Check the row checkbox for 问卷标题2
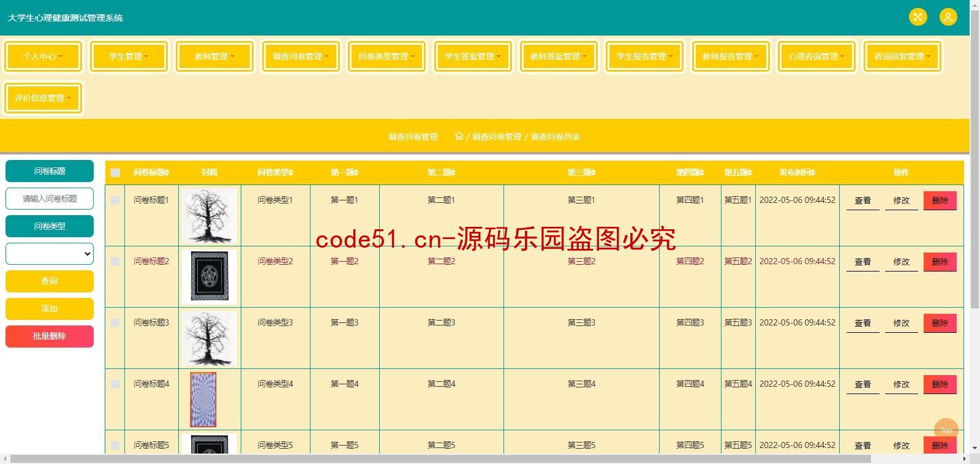Viewport: 980px width, 464px height. tap(115, 261)
